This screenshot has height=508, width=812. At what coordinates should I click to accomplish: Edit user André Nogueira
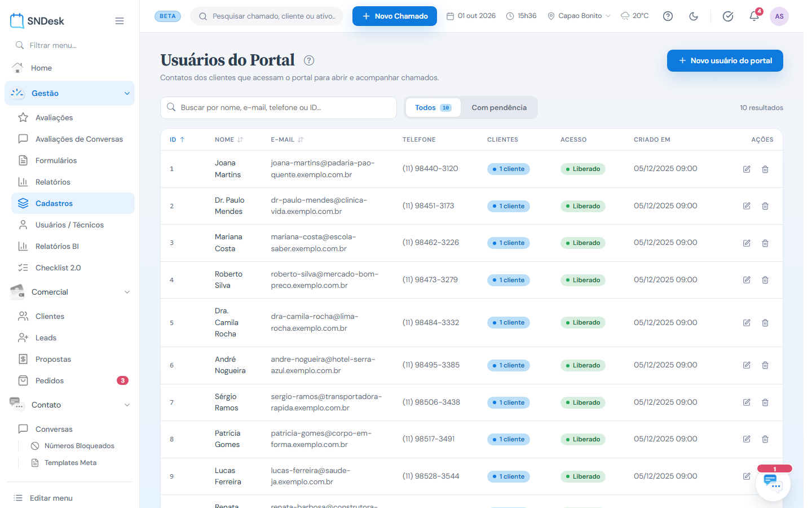[x=747, y=365]
